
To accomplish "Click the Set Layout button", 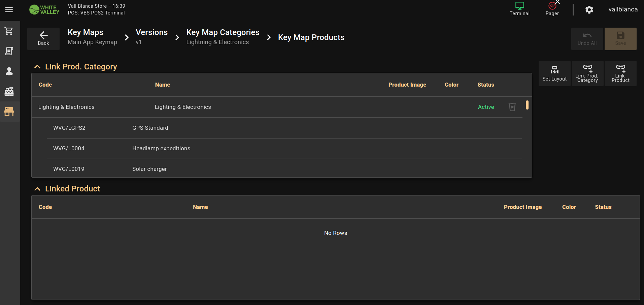I will click(554, 73).
